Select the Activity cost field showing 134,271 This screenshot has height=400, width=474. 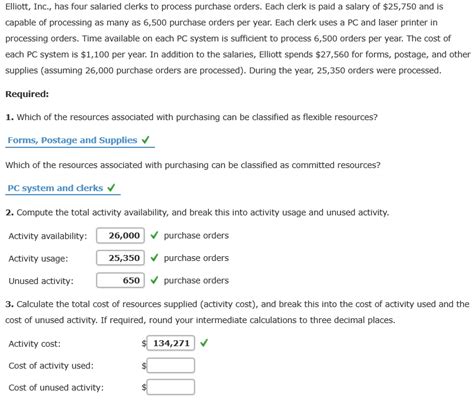pyautogui.click(x=171, y=343)
